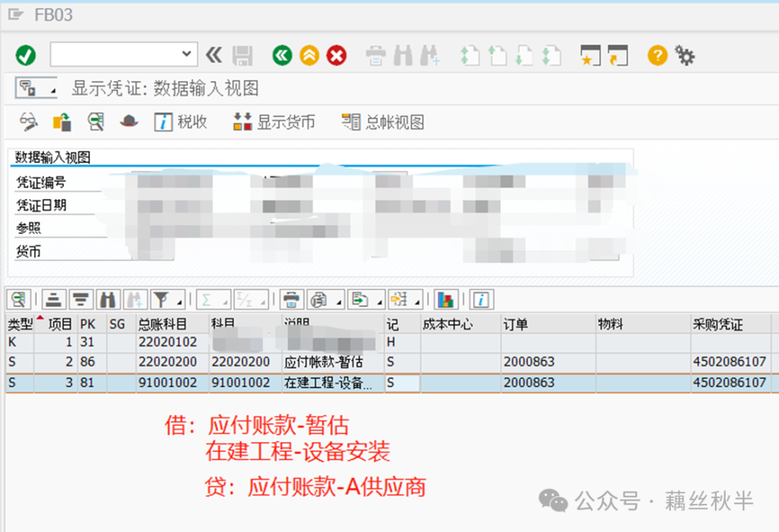Sort descending with the grid toolbar icon
Viewport: 779px width, 532px height.
coord(81,300)
